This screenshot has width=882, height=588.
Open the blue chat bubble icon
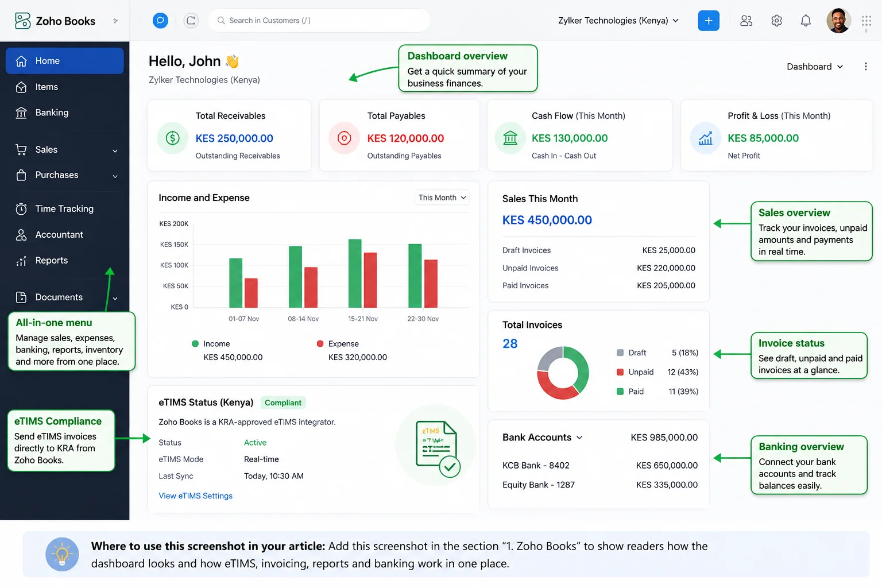[x=160, y=21]
